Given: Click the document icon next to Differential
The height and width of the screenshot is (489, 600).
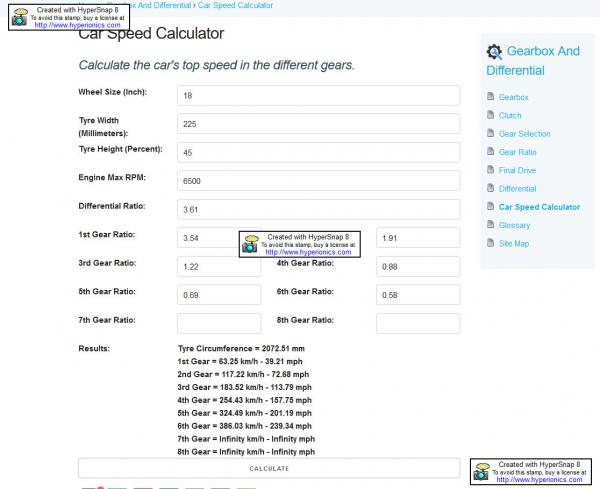Looking at the screenshot, I should pos(490,189).
